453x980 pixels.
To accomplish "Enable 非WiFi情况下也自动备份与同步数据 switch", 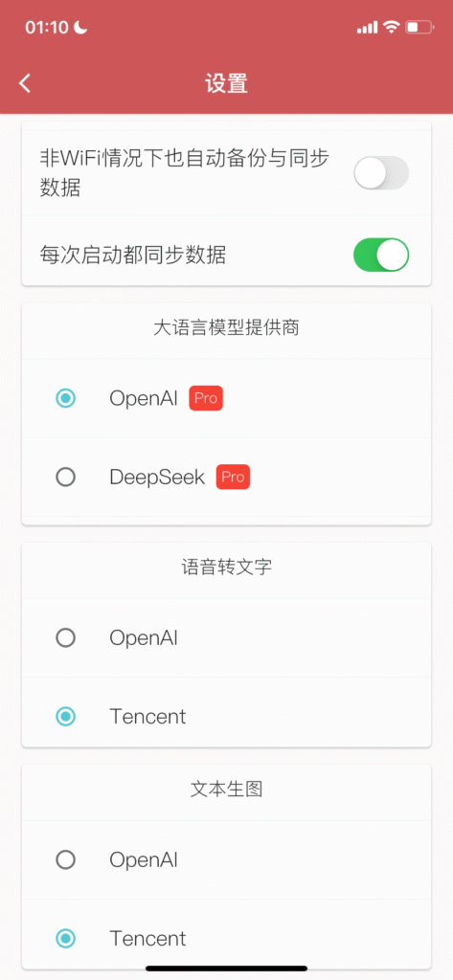I will [x=381, y=173].
